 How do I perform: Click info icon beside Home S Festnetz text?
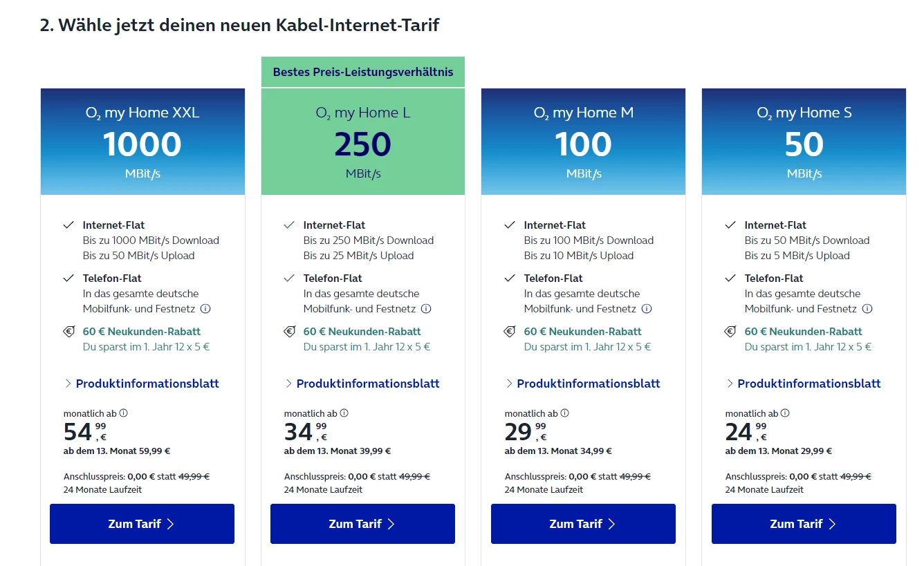867,309
